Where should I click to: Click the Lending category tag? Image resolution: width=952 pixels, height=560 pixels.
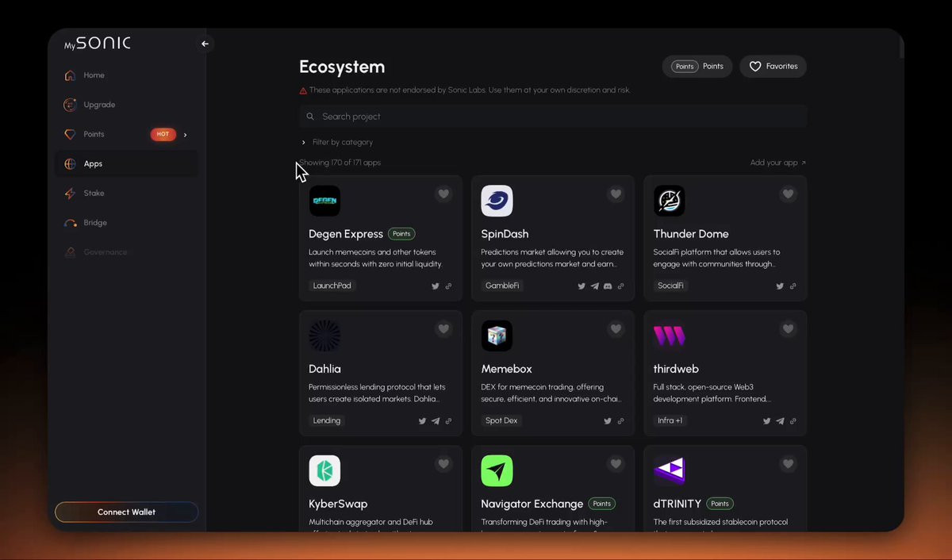pyautogui.click(x=327, y=420)
